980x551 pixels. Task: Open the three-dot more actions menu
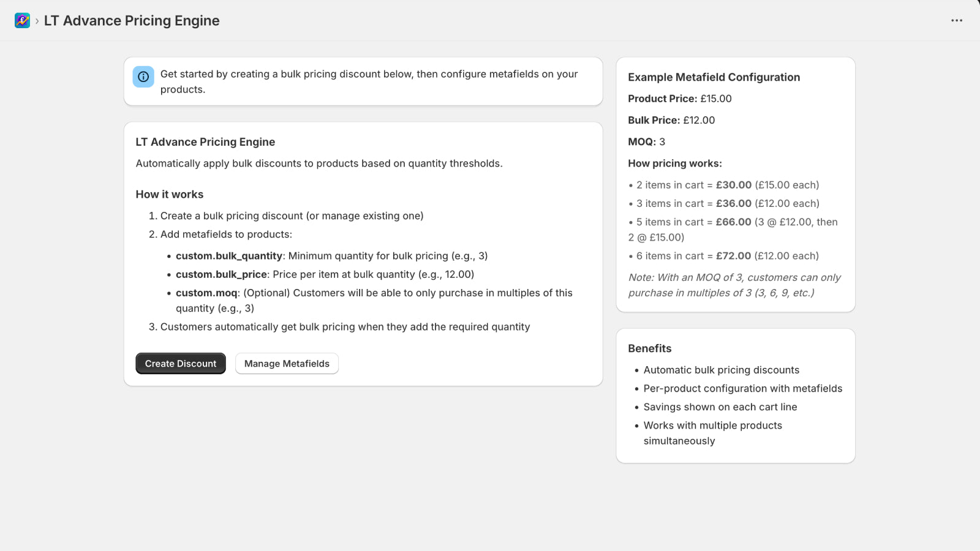pos(957,21)
